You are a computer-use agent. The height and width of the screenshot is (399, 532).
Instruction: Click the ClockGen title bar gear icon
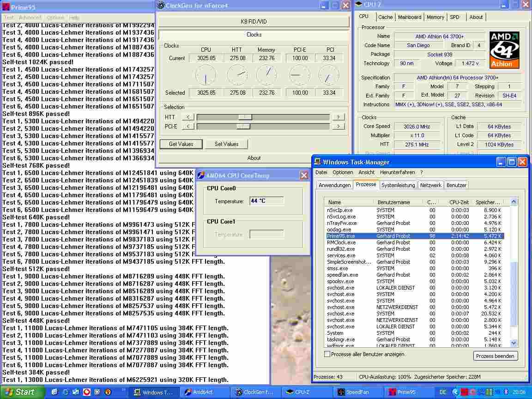161,6
